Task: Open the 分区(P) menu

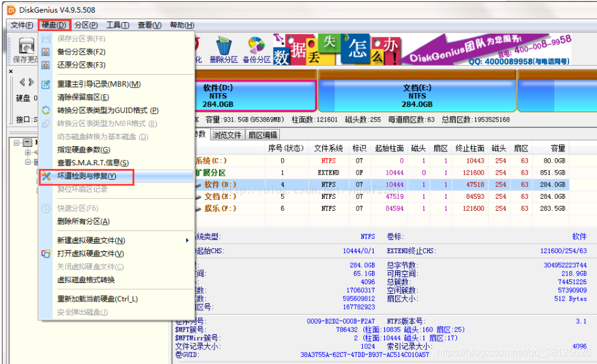Action: 86,25
